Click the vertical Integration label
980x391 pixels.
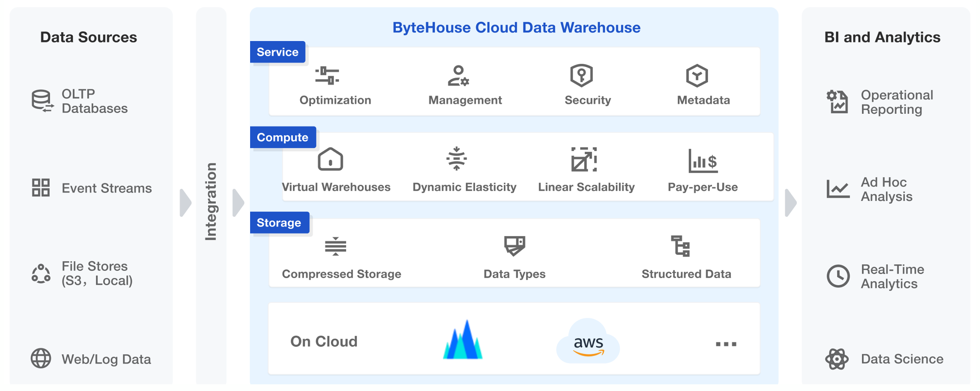pyautogui.click(x=210, y=201)
